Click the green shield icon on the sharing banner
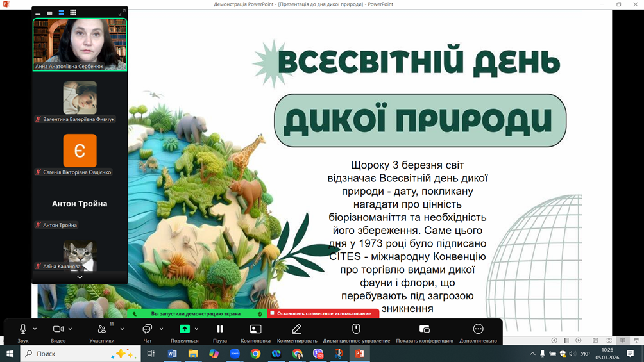This screenshot has height=362, width=644. (260, 314)
